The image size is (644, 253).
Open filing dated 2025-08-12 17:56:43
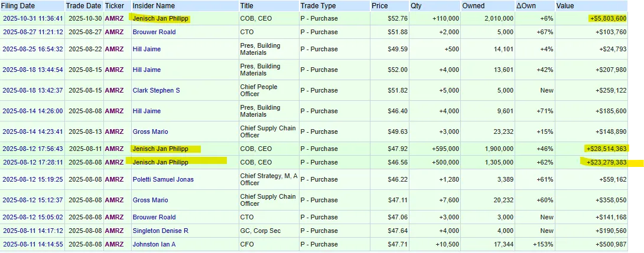point(33,149)
